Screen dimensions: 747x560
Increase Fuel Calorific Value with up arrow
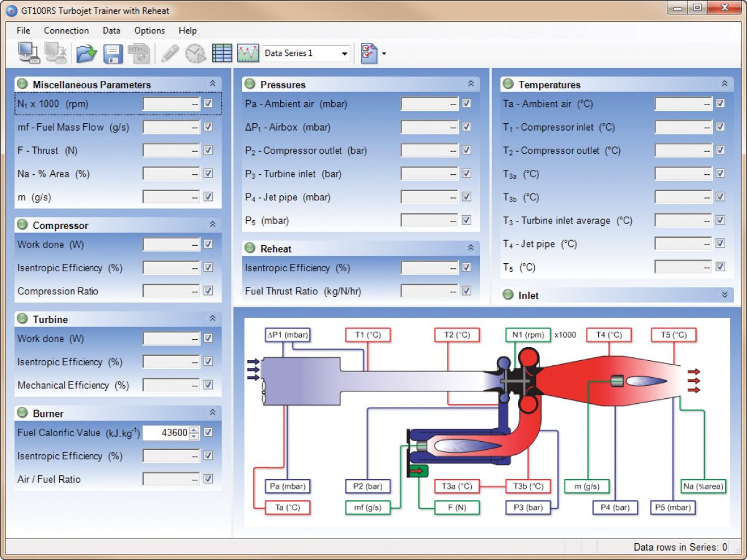[194, 429]
